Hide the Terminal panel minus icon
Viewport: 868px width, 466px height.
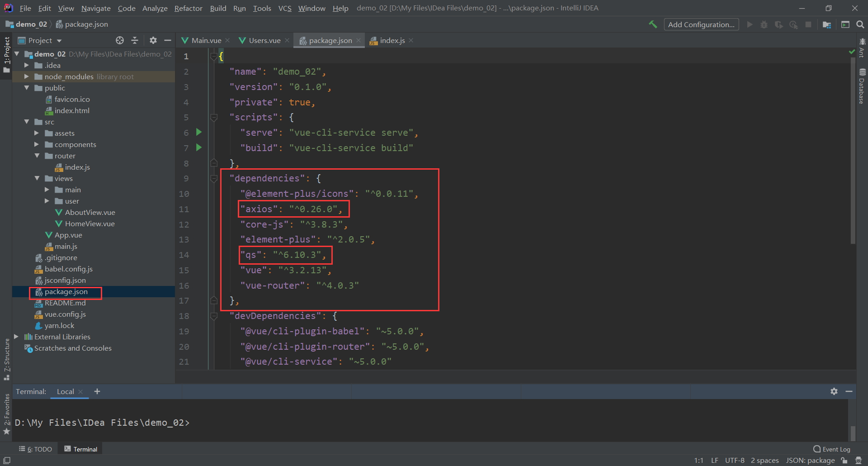click(849, 391)
